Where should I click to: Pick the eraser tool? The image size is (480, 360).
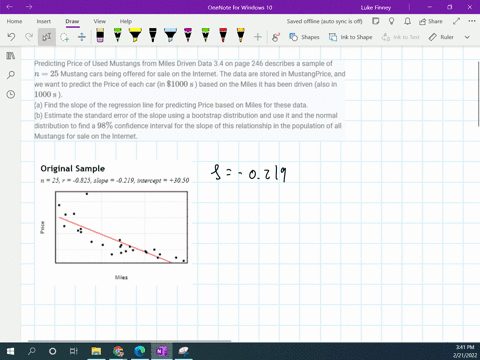click(100, 35)
